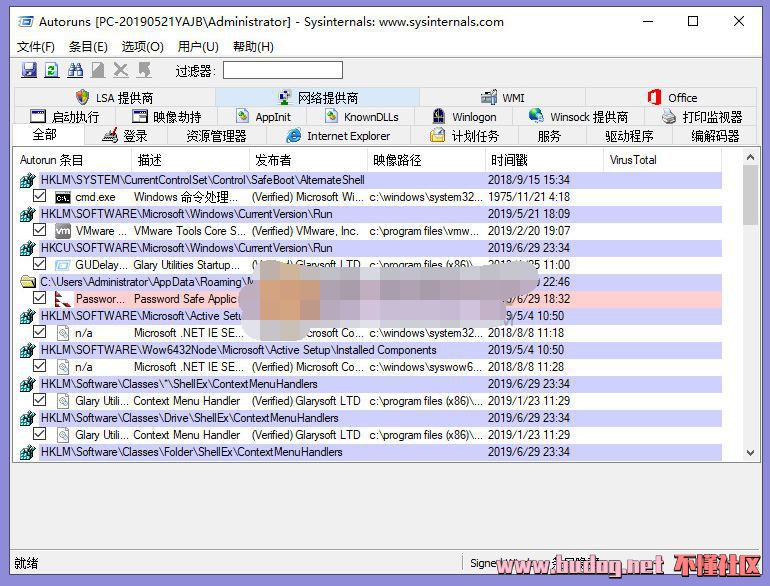
Task: Click the Refresh toolbar icon
Action: [52, 70]
